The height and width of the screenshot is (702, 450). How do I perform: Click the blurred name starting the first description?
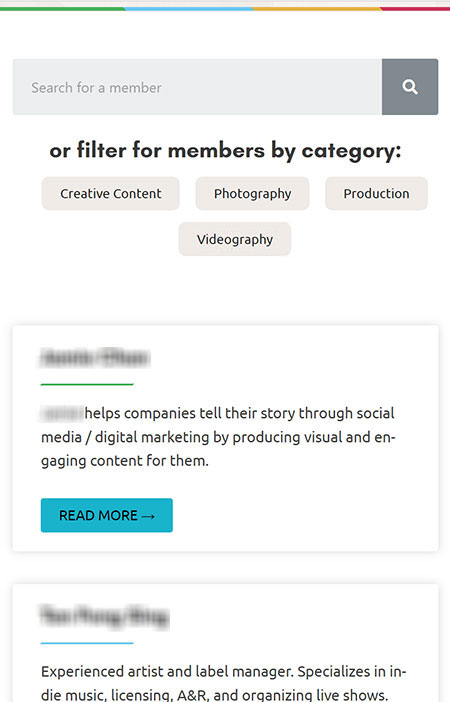click(x=62, y=413)
